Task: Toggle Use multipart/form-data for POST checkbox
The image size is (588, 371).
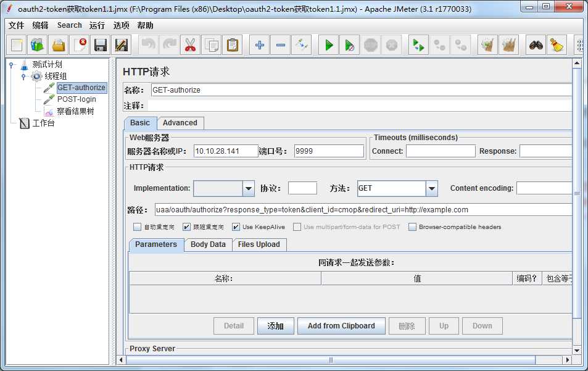Action: pyautogui.click(x=297, y=227)
